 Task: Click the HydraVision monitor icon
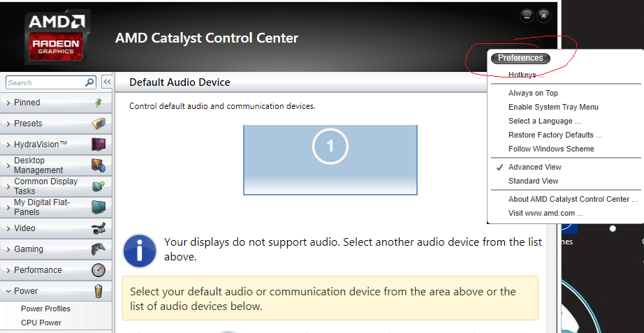click(98, 145)
